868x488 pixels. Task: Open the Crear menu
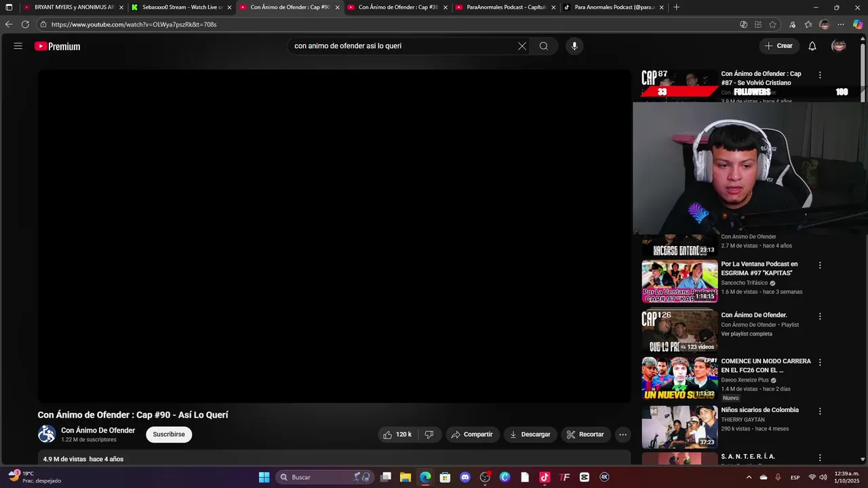coord(778,46)
